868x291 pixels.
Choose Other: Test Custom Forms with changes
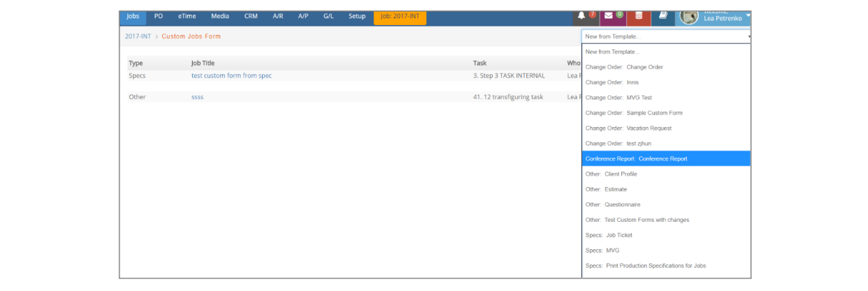[667, 220]
